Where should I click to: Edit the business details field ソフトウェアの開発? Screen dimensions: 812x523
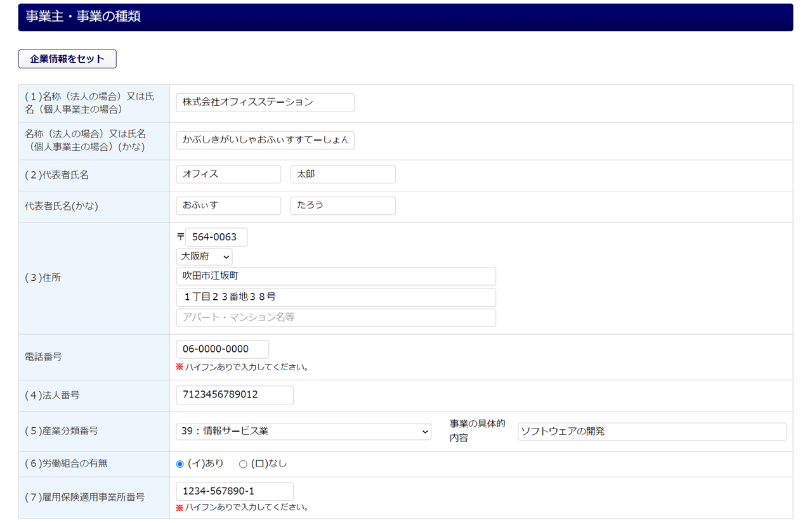pyautogui.click(x=652, y=432)
